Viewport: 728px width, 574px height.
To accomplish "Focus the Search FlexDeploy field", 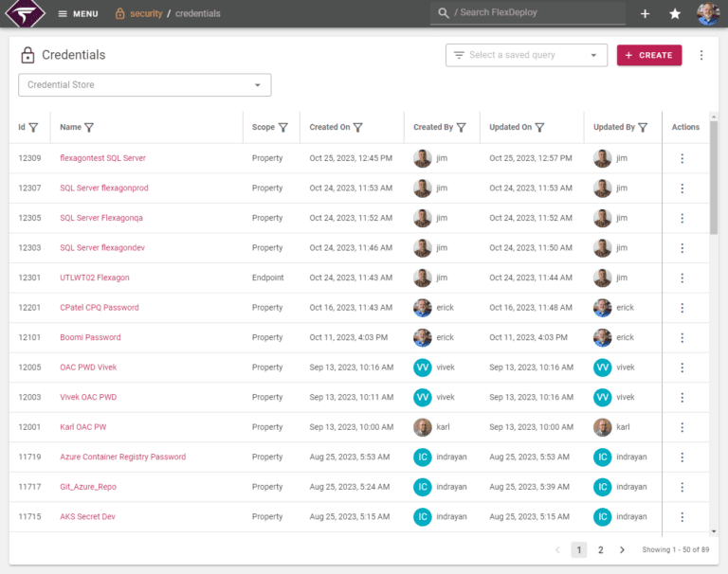I will [x=527, y=13].
